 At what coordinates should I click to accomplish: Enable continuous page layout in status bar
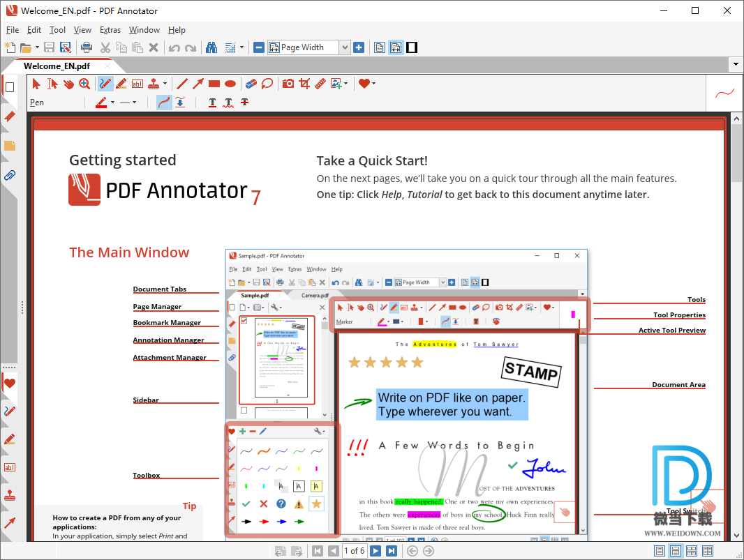coord(675,551)
